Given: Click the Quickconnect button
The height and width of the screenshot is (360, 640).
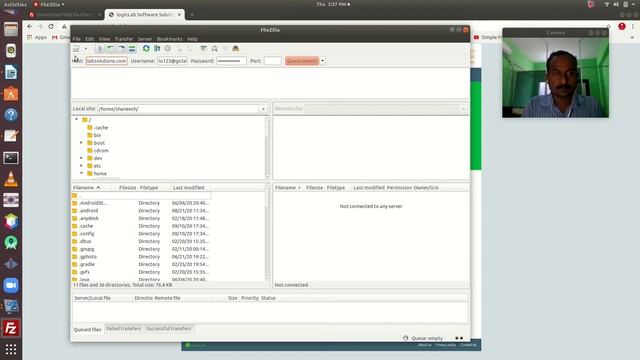Looking at the screenshot, I should point(302,61).
